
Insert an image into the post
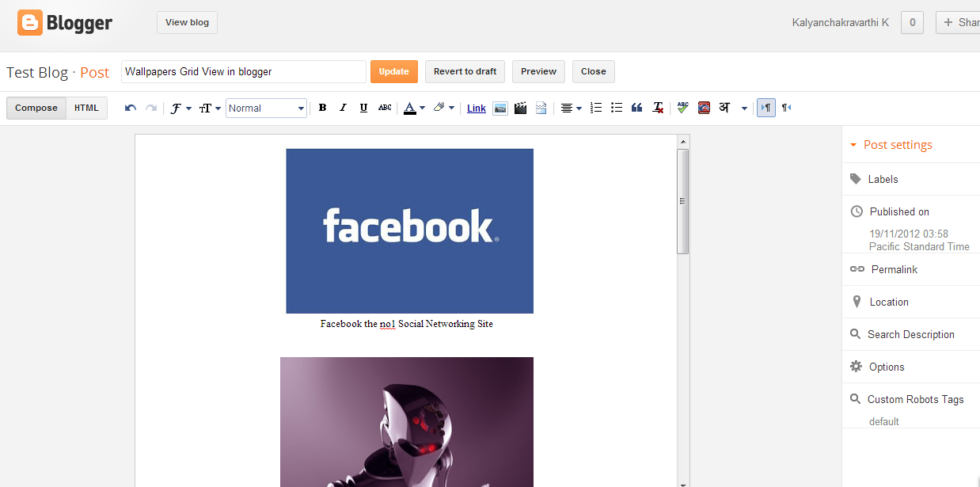point(499,108)
